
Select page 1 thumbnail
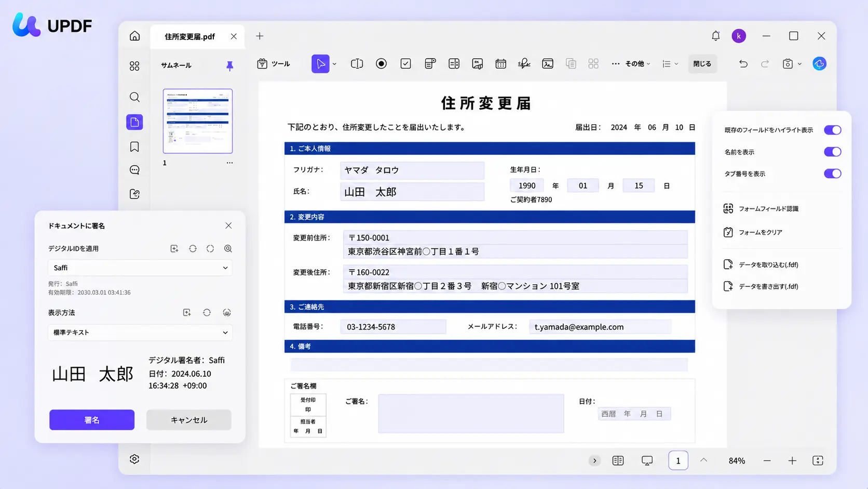(x=198, y=121)
